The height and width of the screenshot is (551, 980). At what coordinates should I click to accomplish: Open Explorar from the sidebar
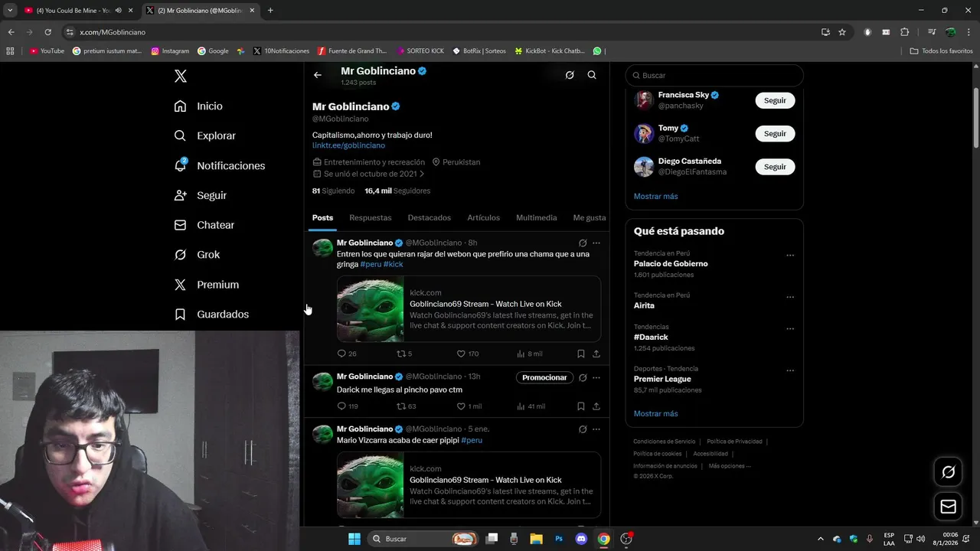[205, 135]
